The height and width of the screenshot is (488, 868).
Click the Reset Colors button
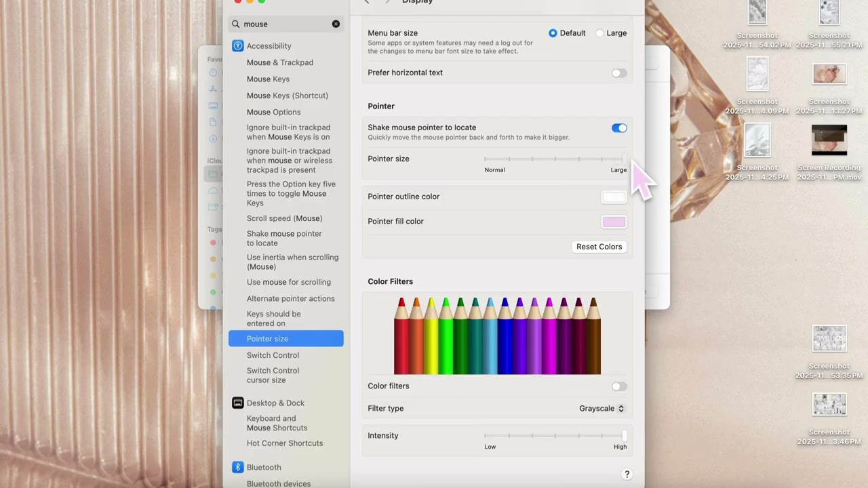599,247
